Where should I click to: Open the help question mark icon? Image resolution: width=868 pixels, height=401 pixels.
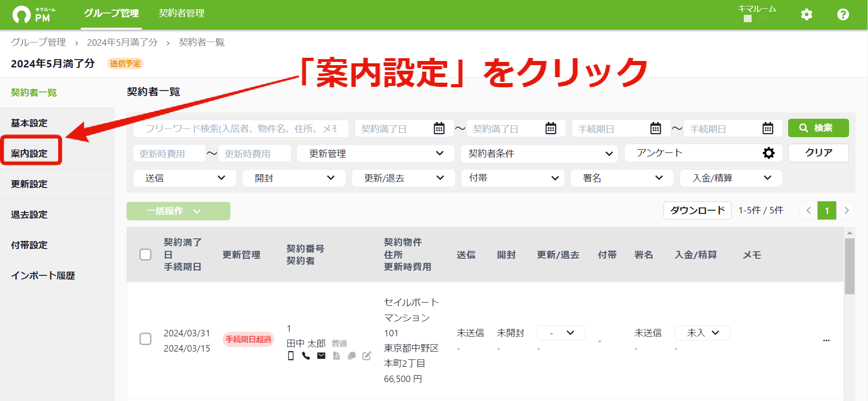(x=843, y=15)
